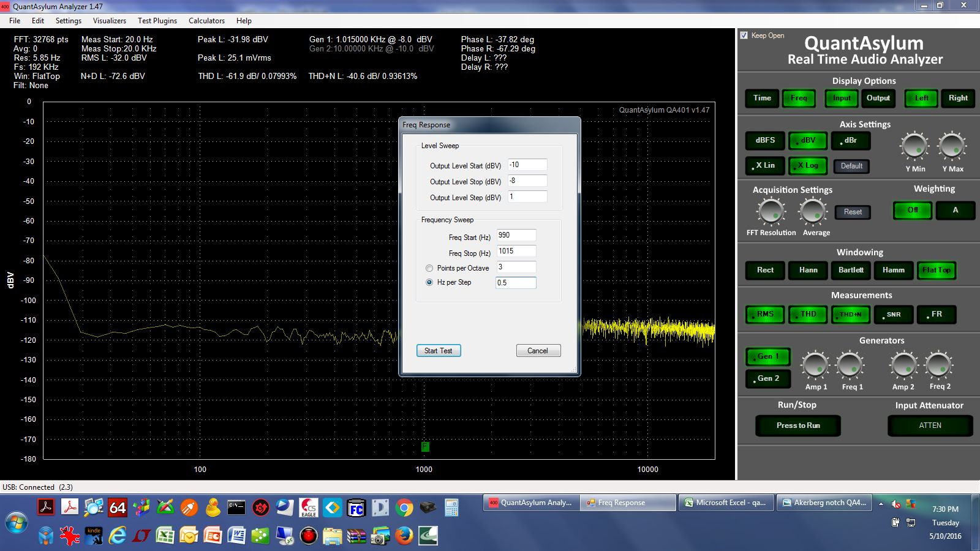This screenshot has width=980, height=551.
Task: Open the Help menu
Action: pos(244,20)
